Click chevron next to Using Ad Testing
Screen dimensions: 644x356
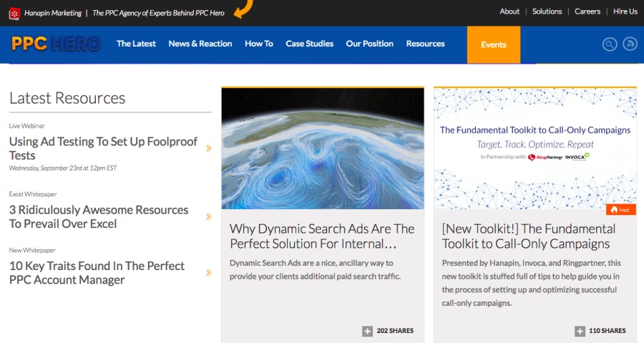coord(209,148)
